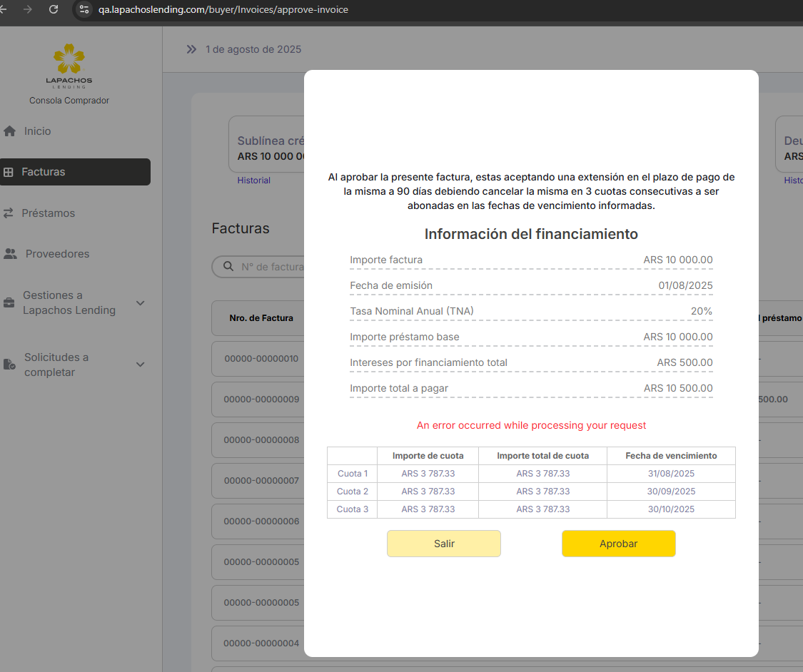Click the Proveedores people icon

tap(10, 254)
